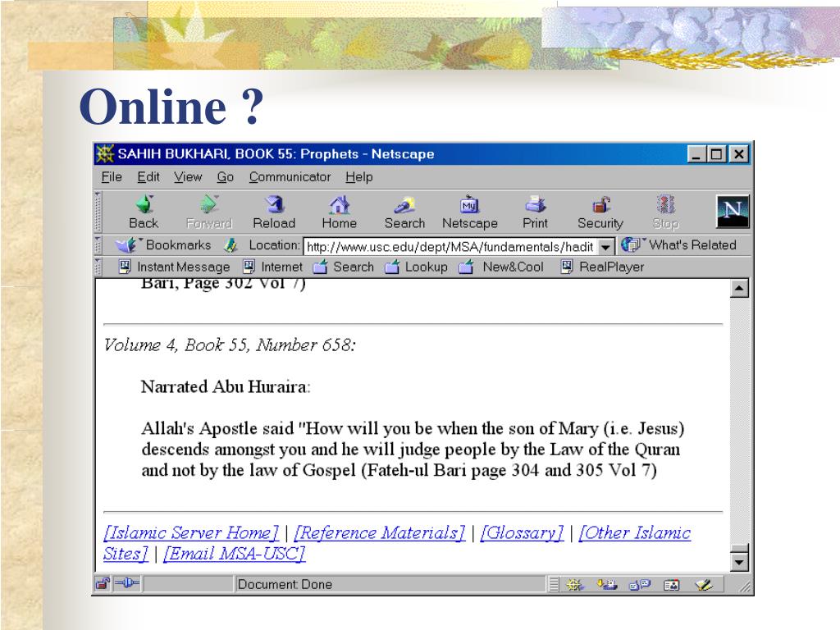Close the Netscape window
Image resolution: width=840 pixels, height=630 pixels.
pyautogui.click(x=738, y=154)
